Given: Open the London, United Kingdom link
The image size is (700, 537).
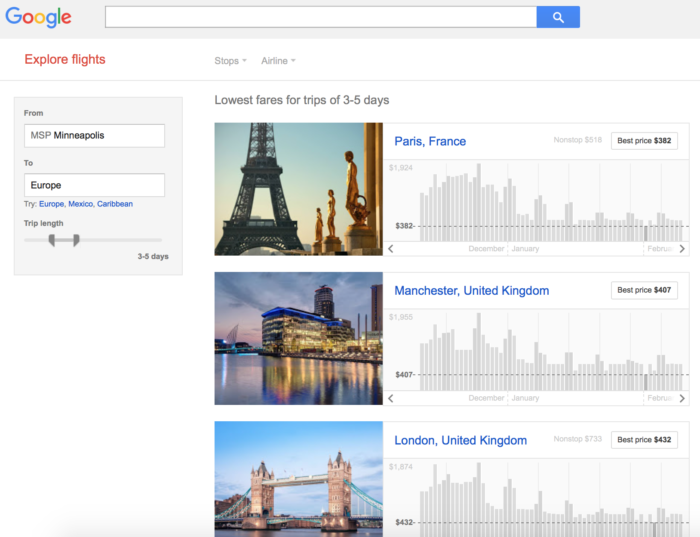Looking at the screenshot, I should [460, 440].
